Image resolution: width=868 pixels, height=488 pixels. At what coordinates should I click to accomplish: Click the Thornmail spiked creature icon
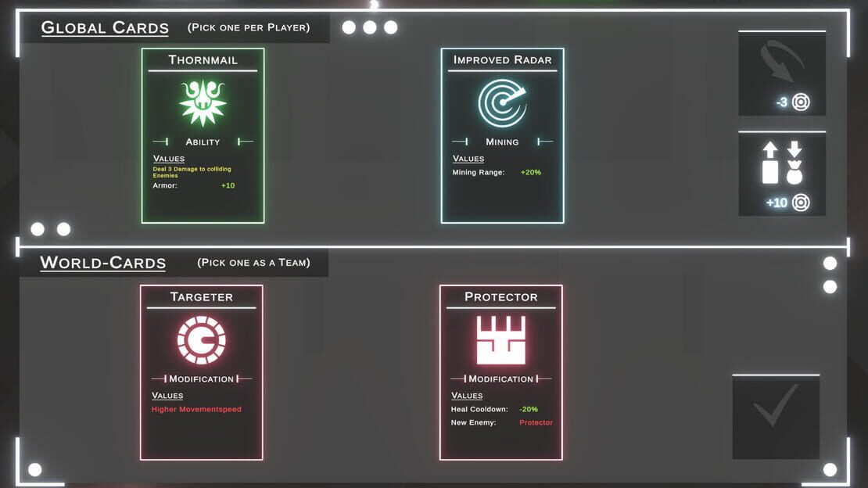coord(203,102)
